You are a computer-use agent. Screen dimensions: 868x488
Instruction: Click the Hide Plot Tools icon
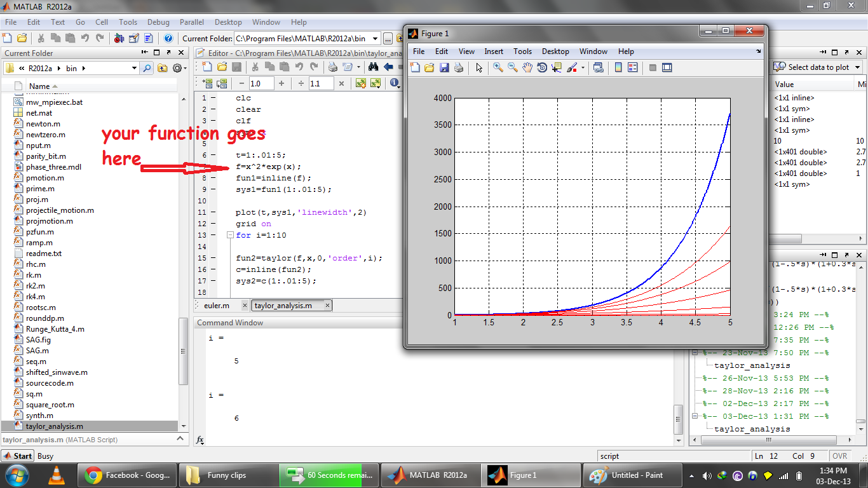[653, 67]
